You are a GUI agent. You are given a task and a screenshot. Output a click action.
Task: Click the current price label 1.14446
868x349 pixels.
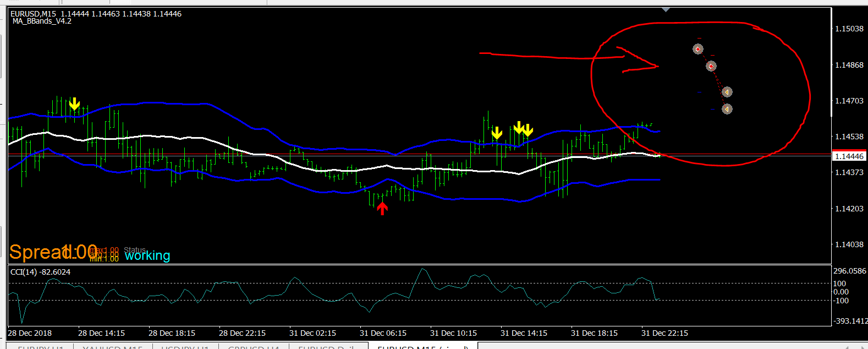pyautogui.click(x=849, y=156)
